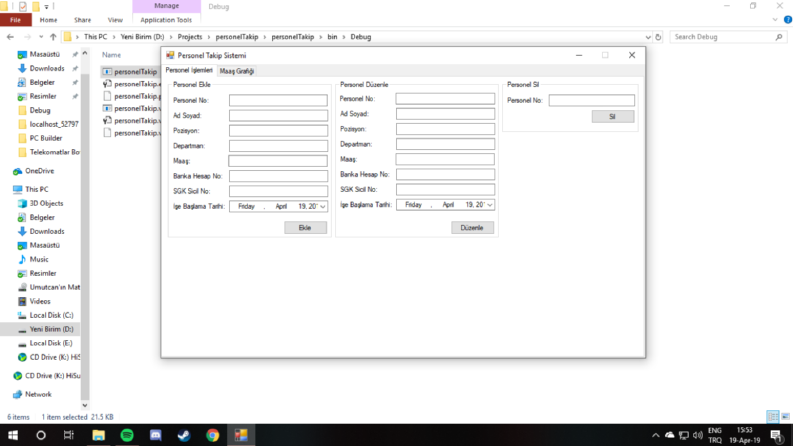Refresh the Explorer folder view

pyautogui.click(x=658, y=37)
